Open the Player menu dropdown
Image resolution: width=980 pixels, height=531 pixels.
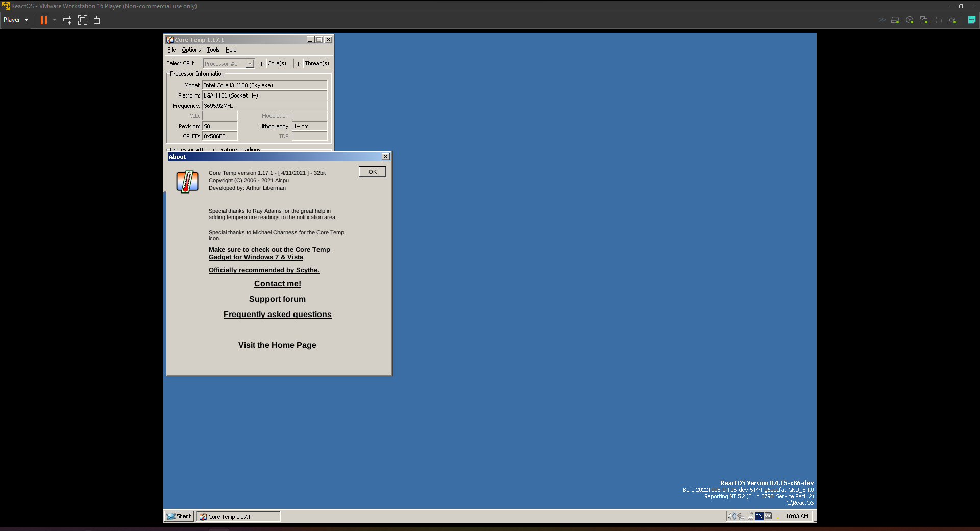click(15, 20)
